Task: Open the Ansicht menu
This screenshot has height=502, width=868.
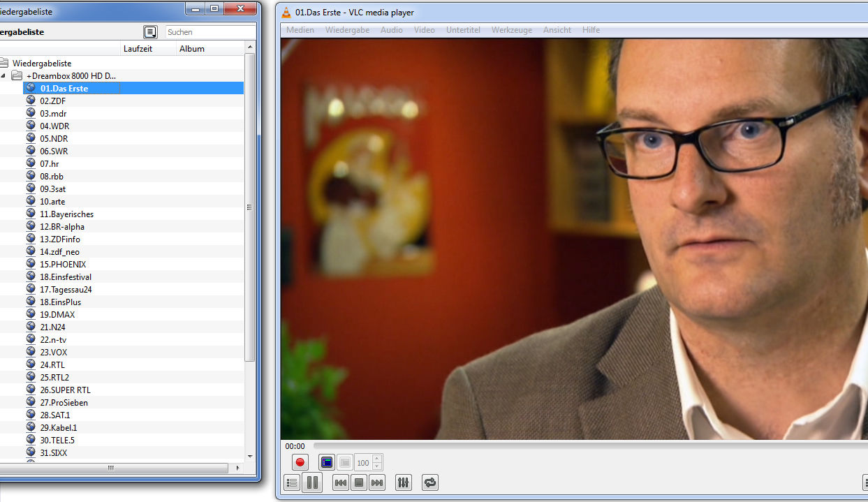Action: tap(557, 30)
